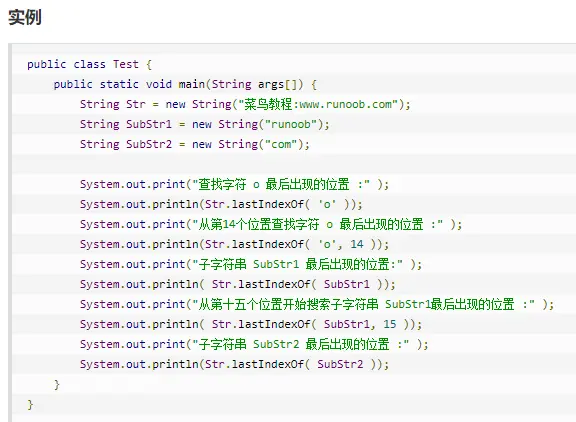Click the print line '从第14个位置查找字符 o'
The image size is (576, 422).
[x=271, y=224]
